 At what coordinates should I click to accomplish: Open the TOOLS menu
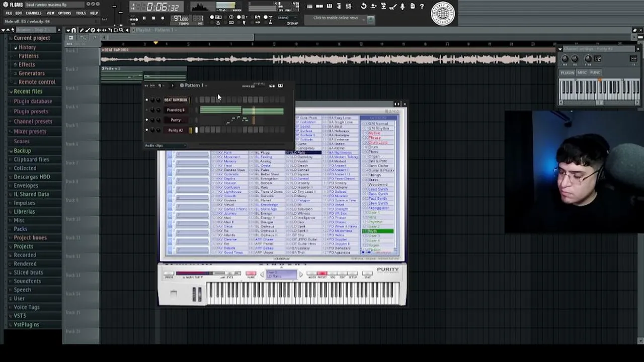pos(81,13)
